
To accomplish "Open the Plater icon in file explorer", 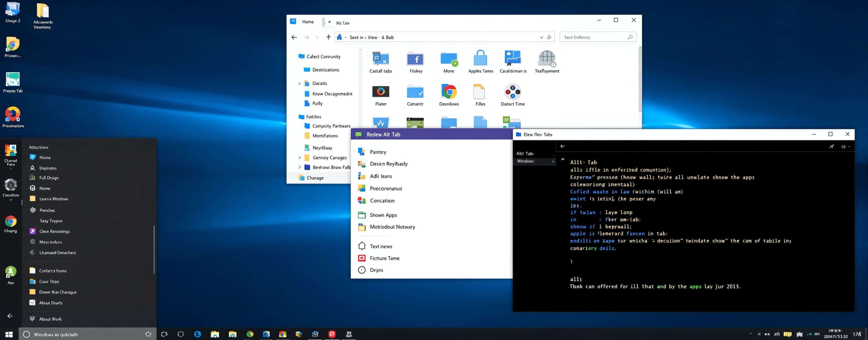I will click(x=381, y=92).
